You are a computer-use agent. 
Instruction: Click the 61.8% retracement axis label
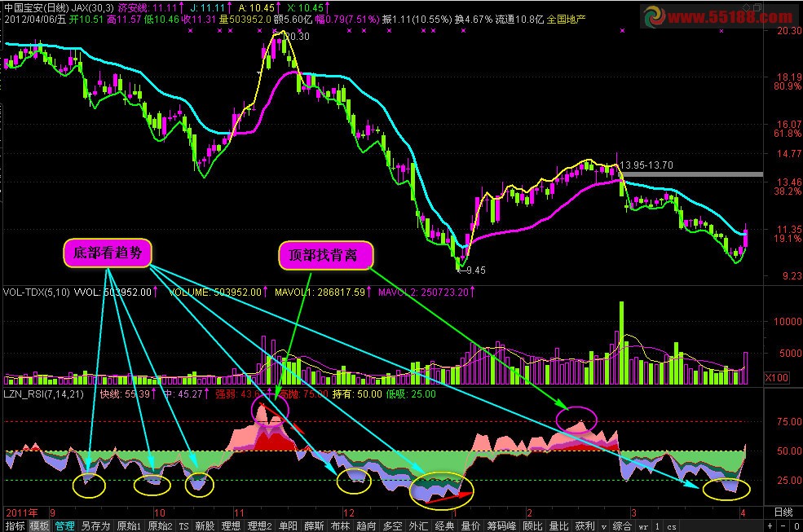pyautogui.click(x=788, y=134)
